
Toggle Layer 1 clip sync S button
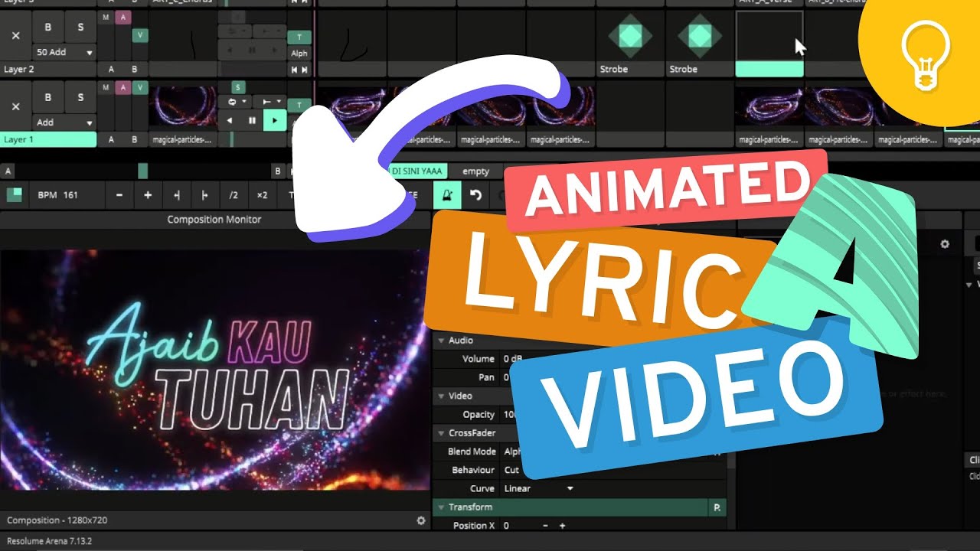(x=238, y=88)
